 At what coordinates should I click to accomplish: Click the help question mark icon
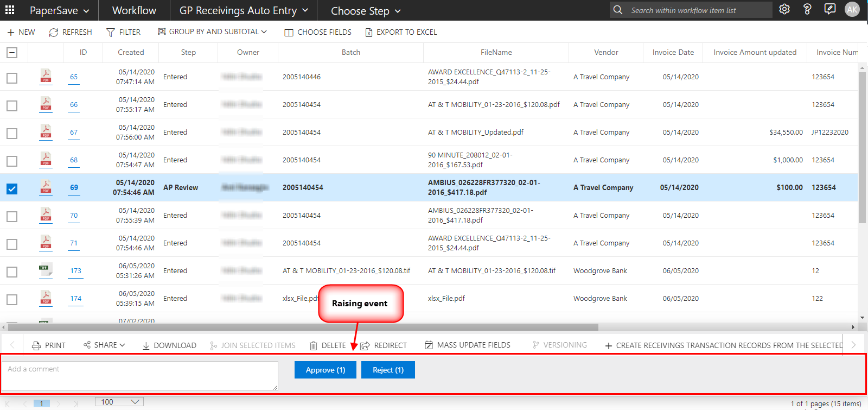tap(807, 9)
